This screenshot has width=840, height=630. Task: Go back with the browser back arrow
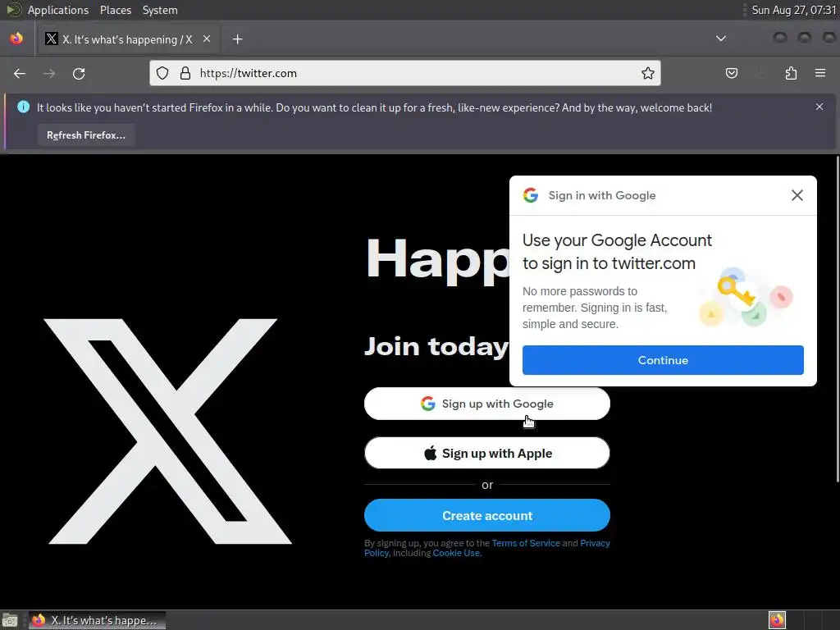tap(20, 73)
